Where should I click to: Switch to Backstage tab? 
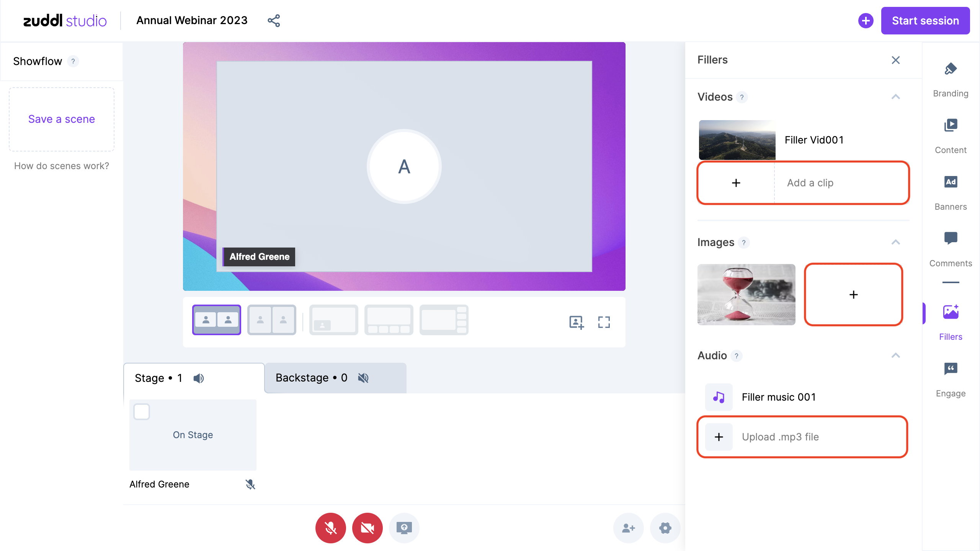pyautogui.click(x=335, y=378)
